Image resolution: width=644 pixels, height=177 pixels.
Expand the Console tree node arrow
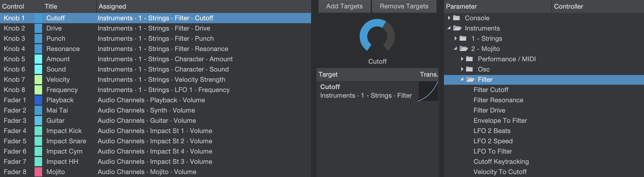point(449,18)
